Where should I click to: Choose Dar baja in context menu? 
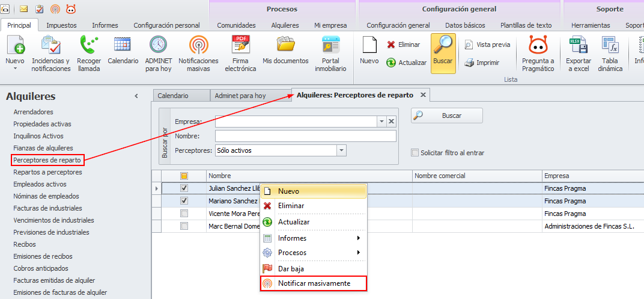(314, 268)
